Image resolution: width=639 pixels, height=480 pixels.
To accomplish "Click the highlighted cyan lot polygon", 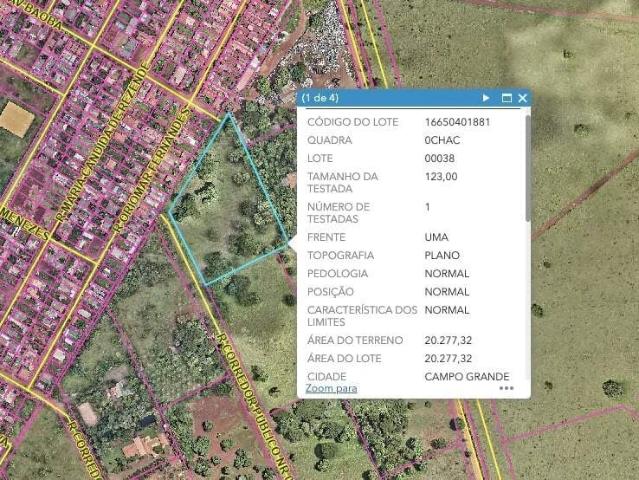I will 227,204.
